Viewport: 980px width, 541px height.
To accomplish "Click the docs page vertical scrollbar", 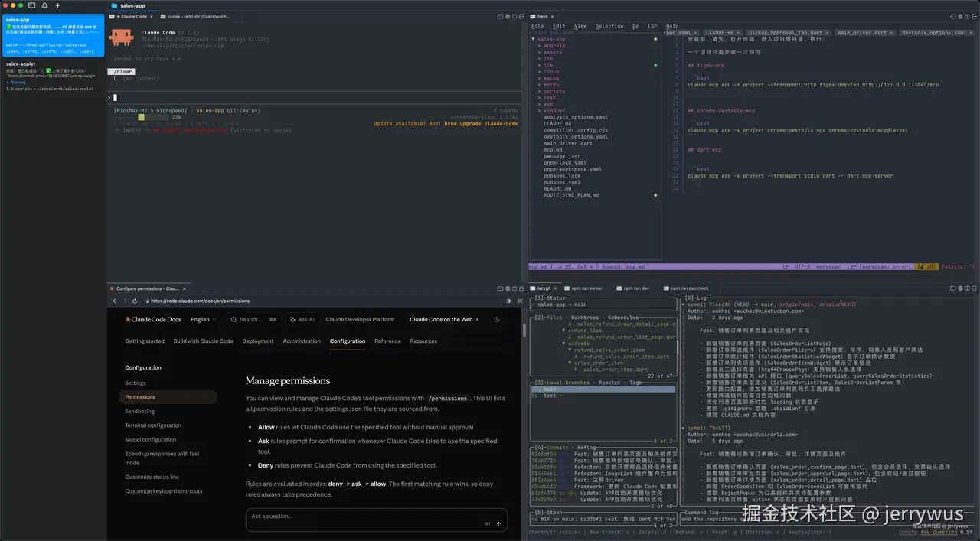I will coord(524,331).
